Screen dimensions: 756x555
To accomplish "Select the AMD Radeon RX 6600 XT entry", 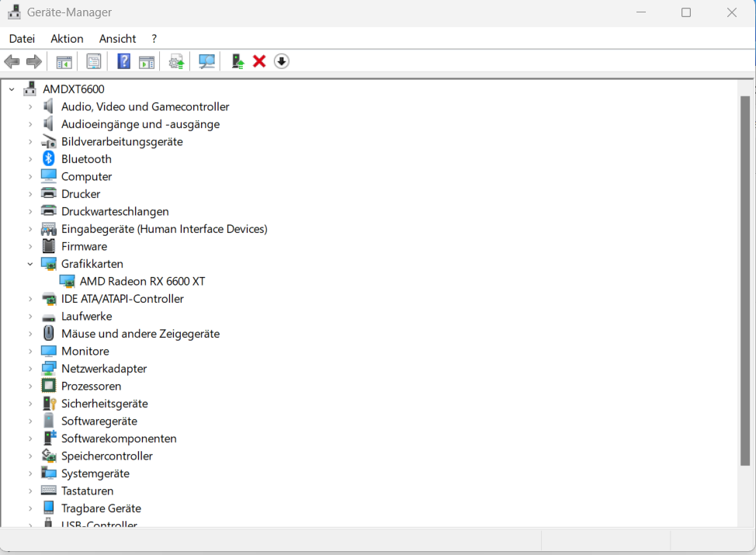I will pos(142,281).
